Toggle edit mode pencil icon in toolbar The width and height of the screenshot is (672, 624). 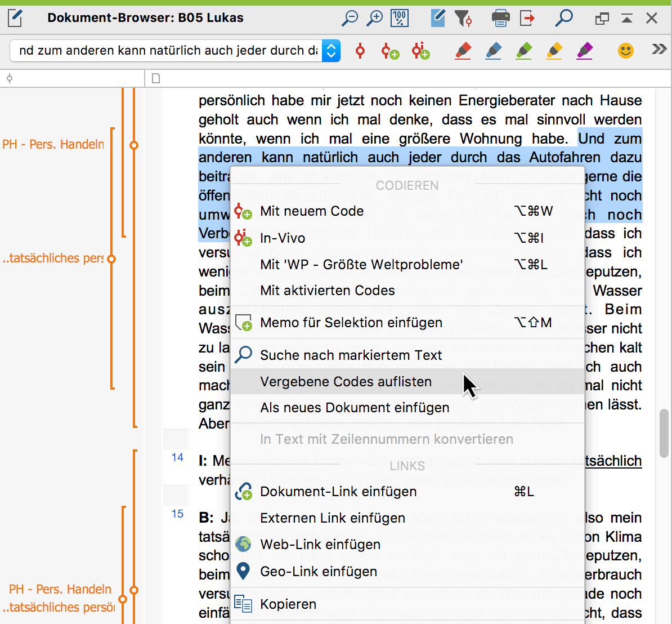(437, 18)
